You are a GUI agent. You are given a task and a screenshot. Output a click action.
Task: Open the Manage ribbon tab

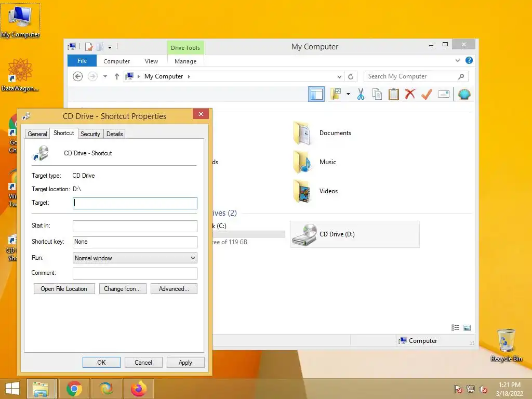point(185,61)
